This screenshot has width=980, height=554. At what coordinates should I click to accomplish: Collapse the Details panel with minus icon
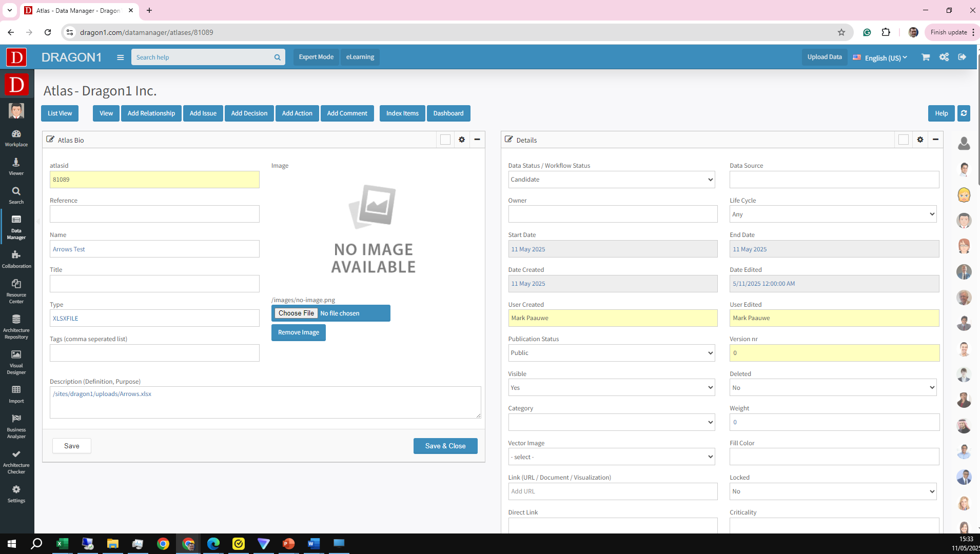(935, 140)
